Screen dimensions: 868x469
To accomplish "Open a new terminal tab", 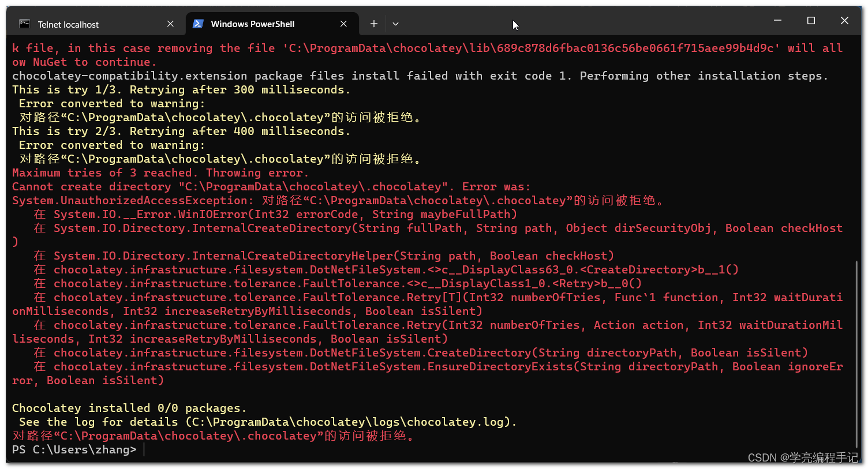I will point(374,24).
